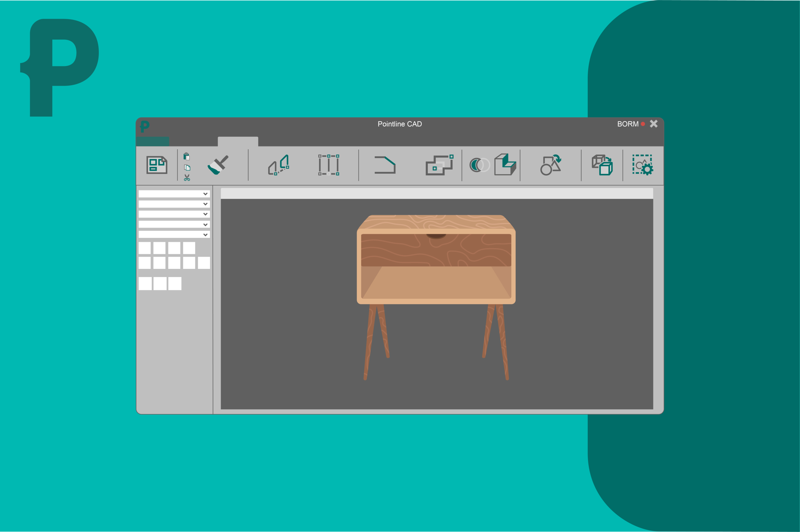The height and width of the screenshot is (532, 800).
Task: Click the copy documents icon
Action: point(187,167)
